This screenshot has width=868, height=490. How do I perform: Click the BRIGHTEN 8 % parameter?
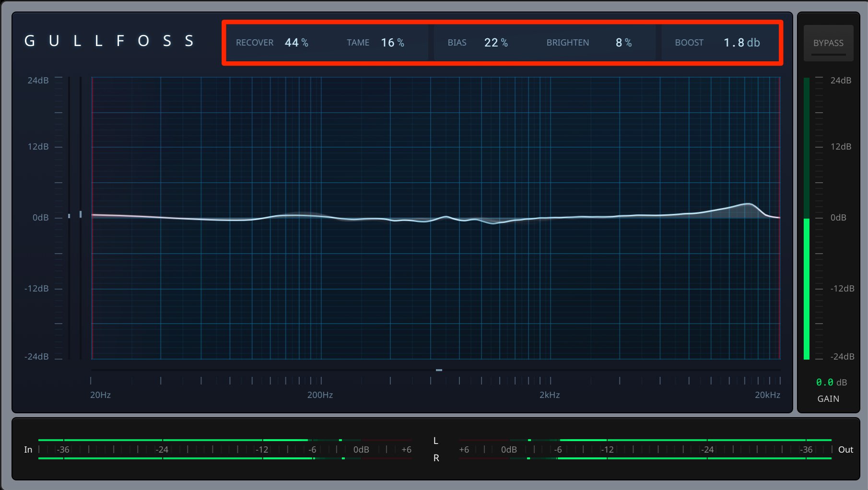[589, 43]
